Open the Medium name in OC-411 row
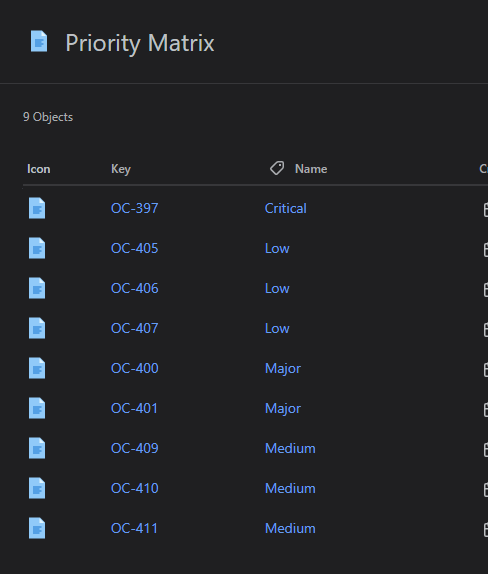The height and width of the screenshot is (574, 488). point(290,528)
